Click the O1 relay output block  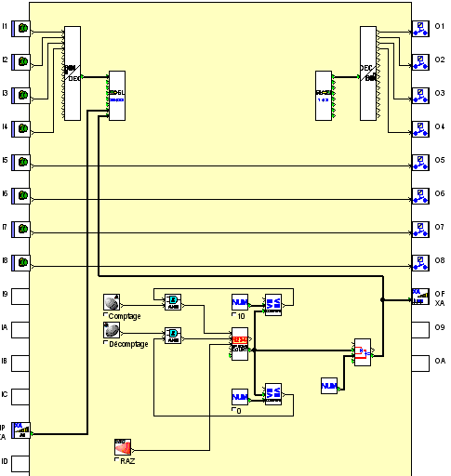pos(420,29)
